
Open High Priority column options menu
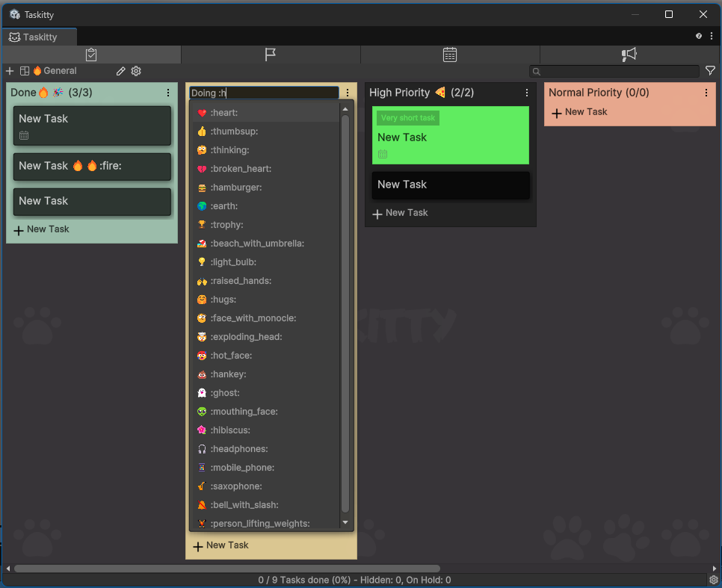click(527, 93)
